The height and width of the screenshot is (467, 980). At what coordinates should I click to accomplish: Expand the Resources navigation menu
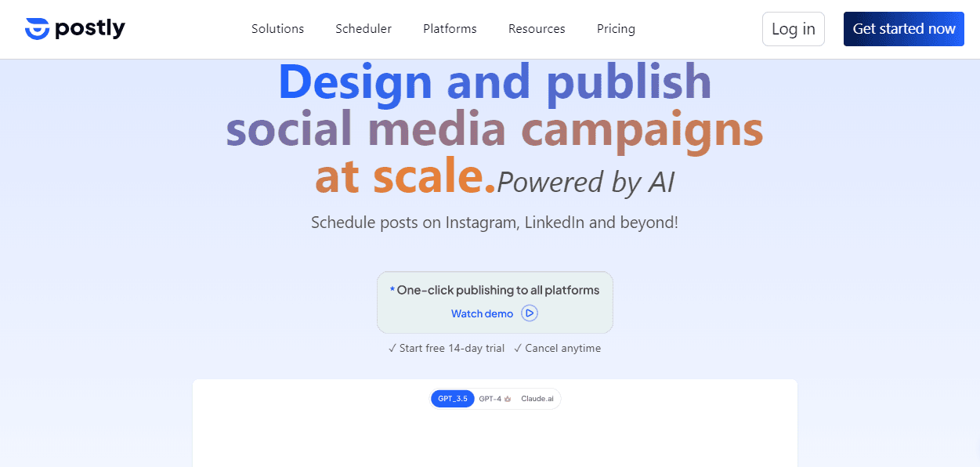point(537,29)
